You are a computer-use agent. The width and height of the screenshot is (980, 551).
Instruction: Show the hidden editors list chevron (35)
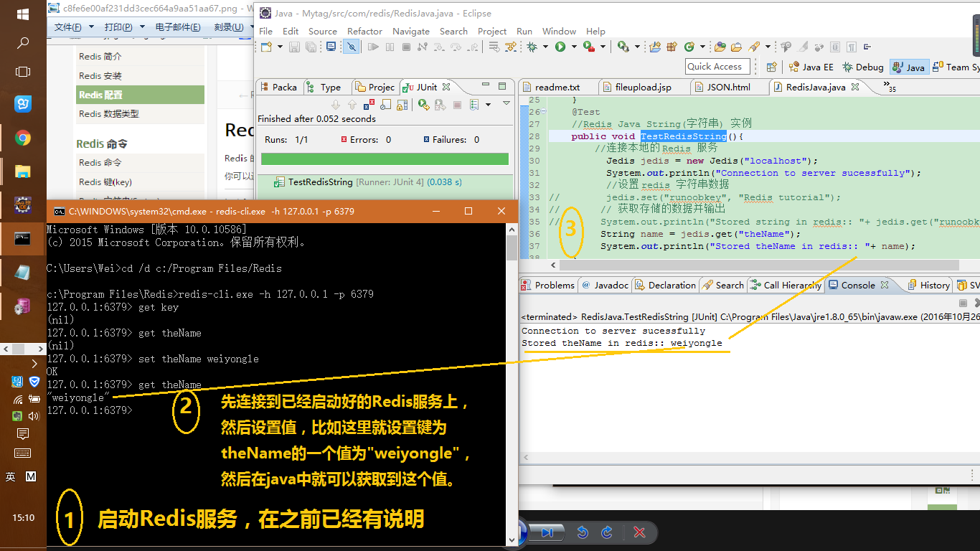coord(890,87)
